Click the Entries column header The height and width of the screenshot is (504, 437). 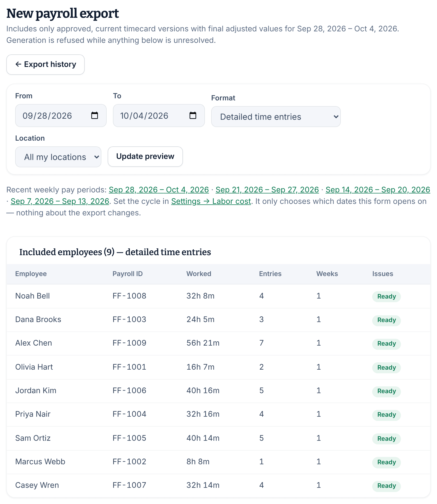click(270, 274)
